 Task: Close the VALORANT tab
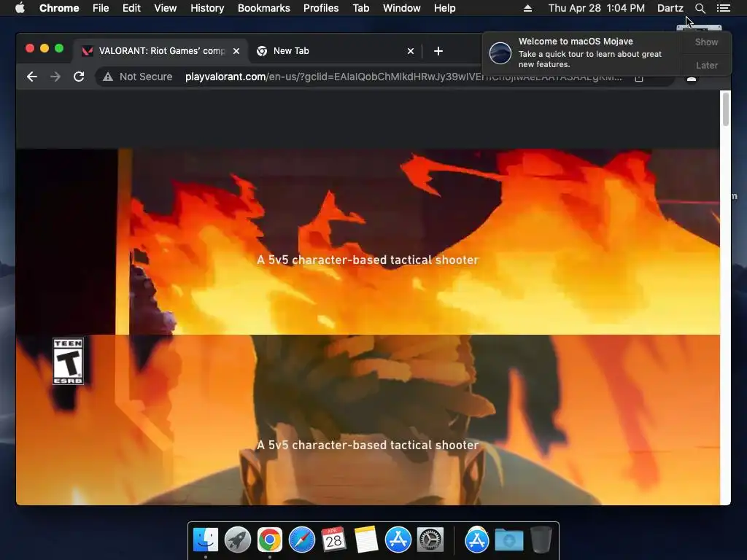coord(236,51)
